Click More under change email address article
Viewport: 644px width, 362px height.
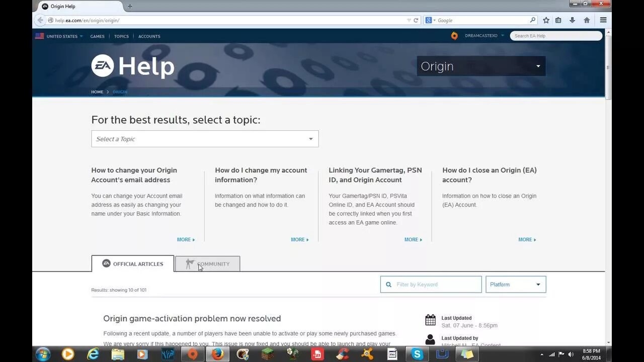186,240
